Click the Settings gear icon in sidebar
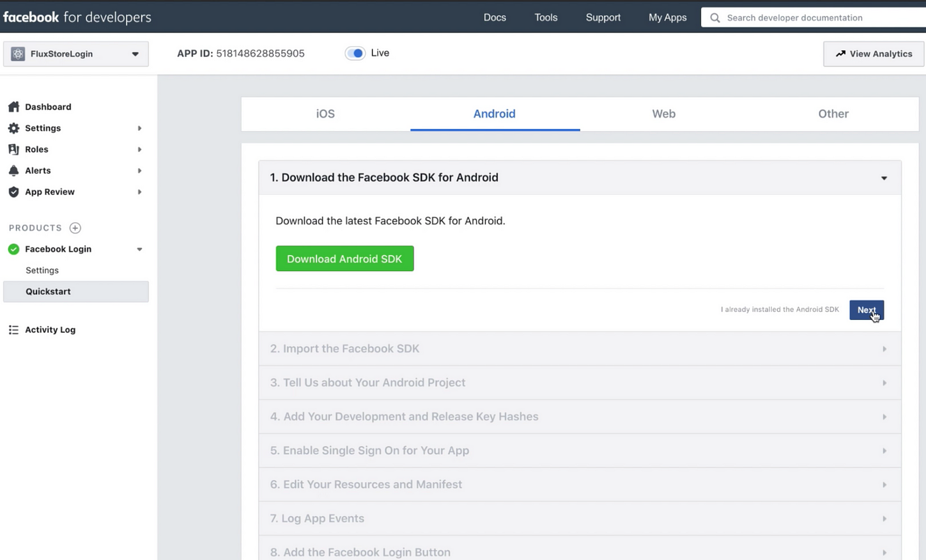 pyautogui.click(x=13, y=128)
